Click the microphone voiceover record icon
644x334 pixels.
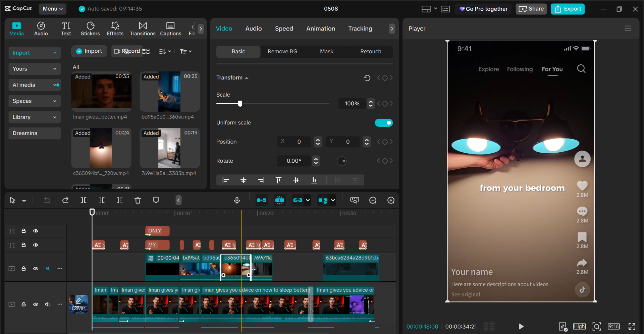(x=237, y=200)
